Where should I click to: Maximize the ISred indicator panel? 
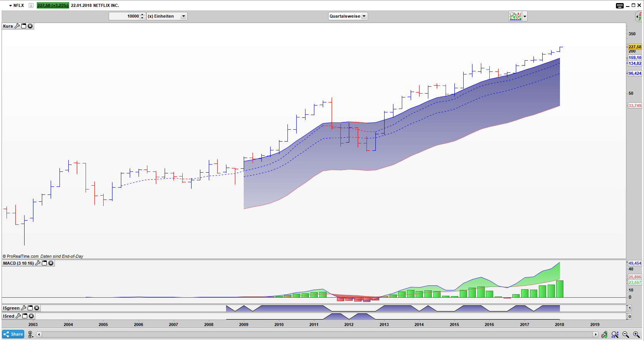[25, 316]
